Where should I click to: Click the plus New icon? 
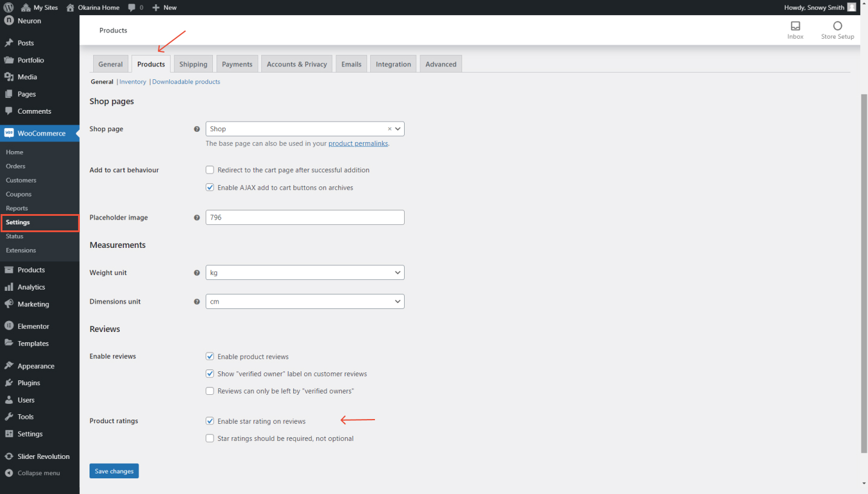click(156, 7)
